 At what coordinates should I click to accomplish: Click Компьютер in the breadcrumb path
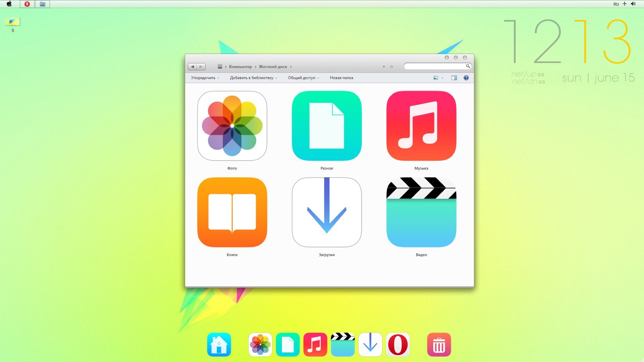pyautogui.click(x=240, y=67)
